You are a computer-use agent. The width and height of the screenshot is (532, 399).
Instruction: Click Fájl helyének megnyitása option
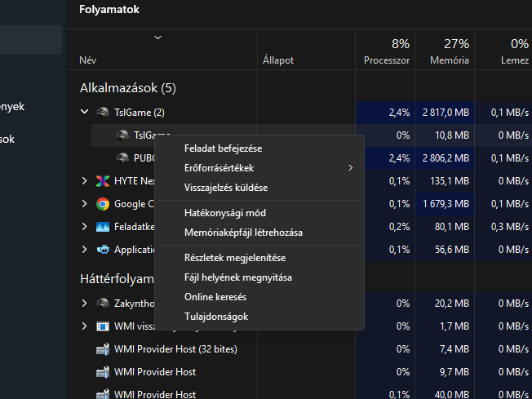237,277
